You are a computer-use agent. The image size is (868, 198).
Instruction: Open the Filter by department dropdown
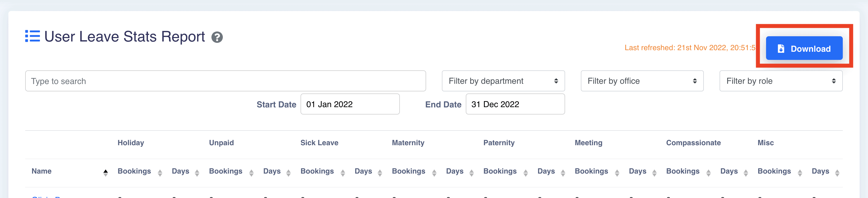pyautogui.click(x=503, y=81)
